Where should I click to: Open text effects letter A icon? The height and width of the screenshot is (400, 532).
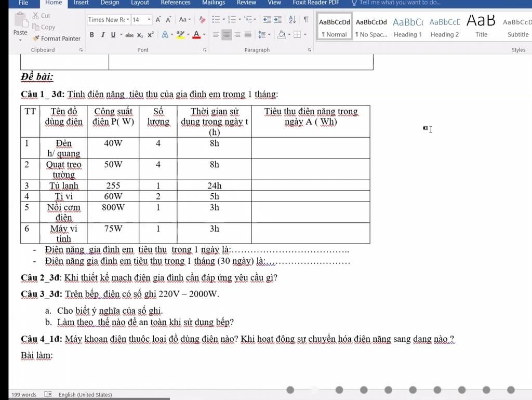point(165,35)
